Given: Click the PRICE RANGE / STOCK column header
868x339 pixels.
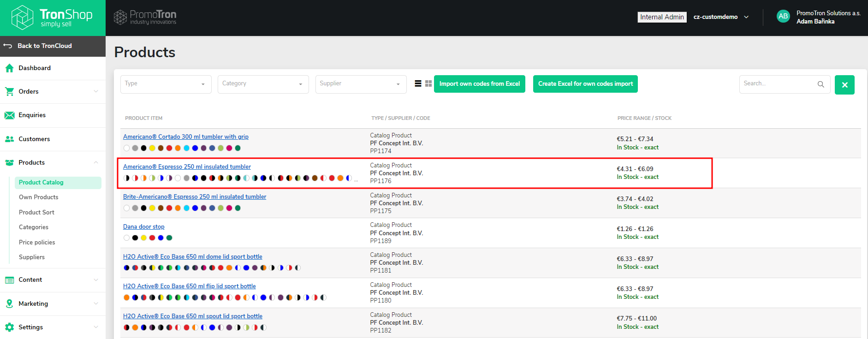Looking at the screenshot, I should tap(644, 119).
